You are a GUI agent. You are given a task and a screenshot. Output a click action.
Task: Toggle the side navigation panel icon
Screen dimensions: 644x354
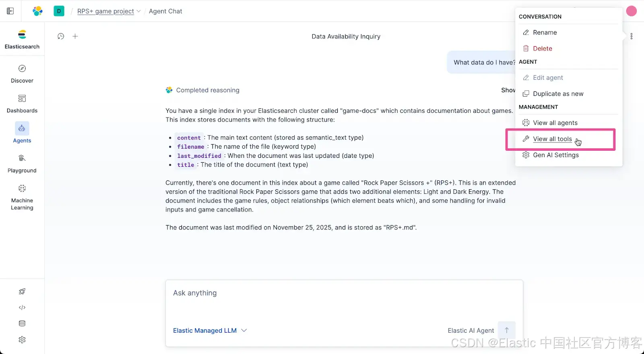coord(10,11)
